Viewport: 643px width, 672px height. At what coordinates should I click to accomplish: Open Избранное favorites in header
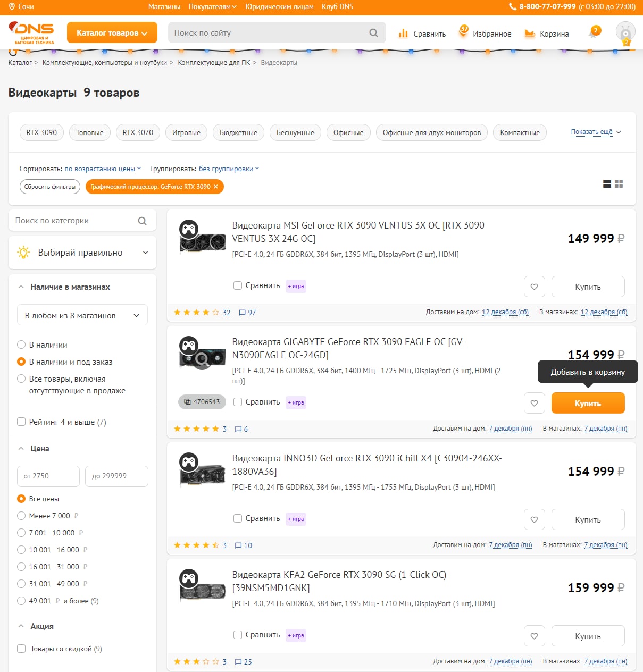485,33
